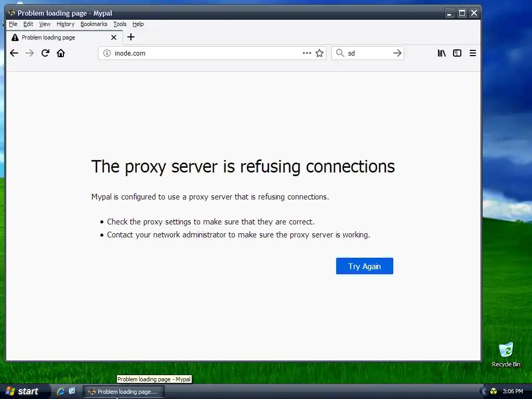The image size is (532, 399).
Task: Select the Recycle Bin desktop icon
Action: [506, 355]
